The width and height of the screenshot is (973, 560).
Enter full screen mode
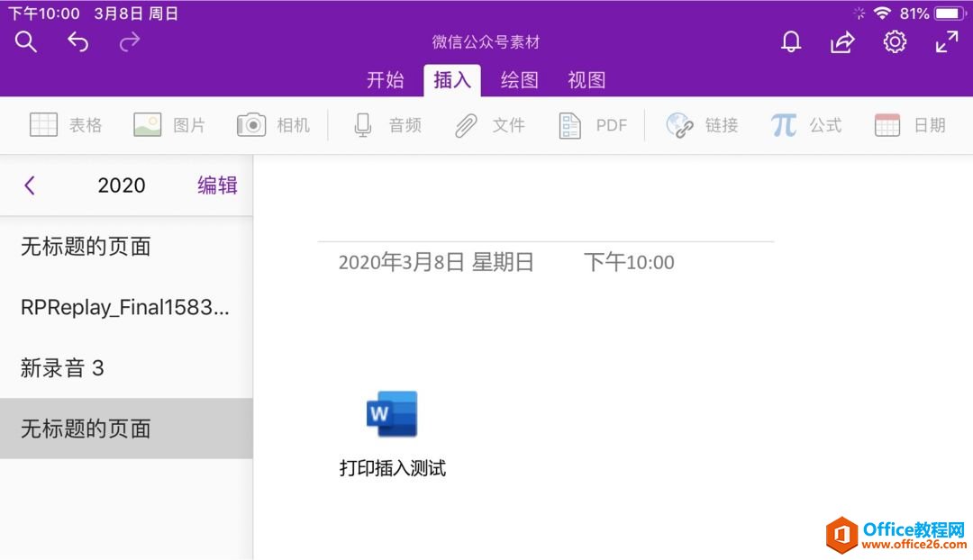(946, 42)
